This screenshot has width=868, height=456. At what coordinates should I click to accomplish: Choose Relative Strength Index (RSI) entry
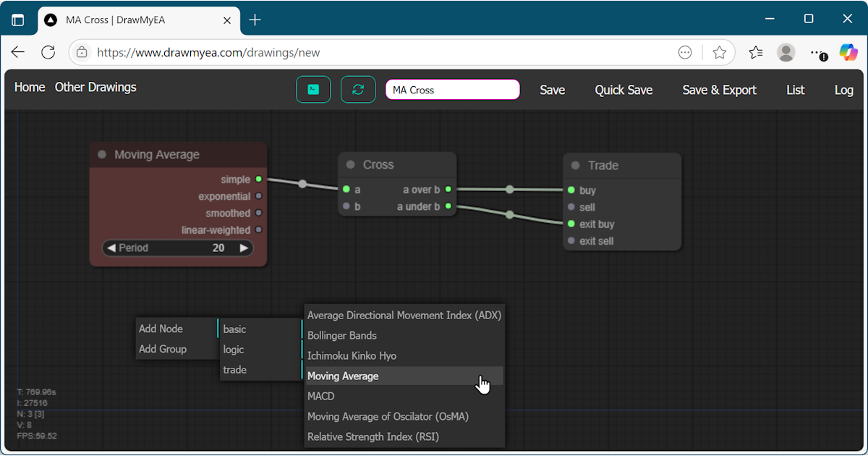(x=373, y=437)
